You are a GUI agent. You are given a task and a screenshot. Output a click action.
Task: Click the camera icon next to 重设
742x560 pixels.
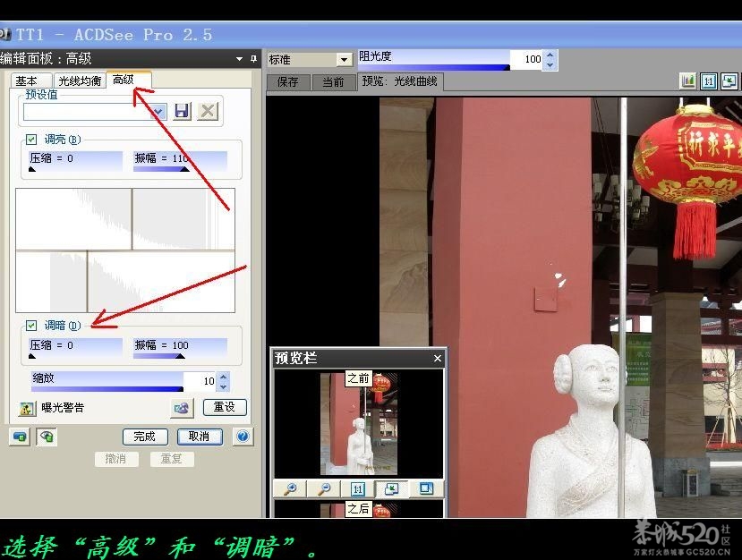tap(181, 407)
